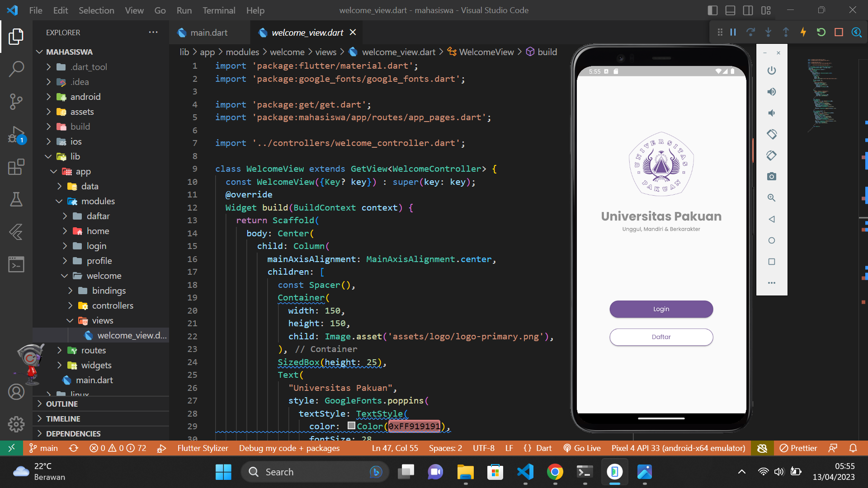This screenshot has height=488, width=868.
Task: Click Go Live in the status bar
Action: (582, 448)
